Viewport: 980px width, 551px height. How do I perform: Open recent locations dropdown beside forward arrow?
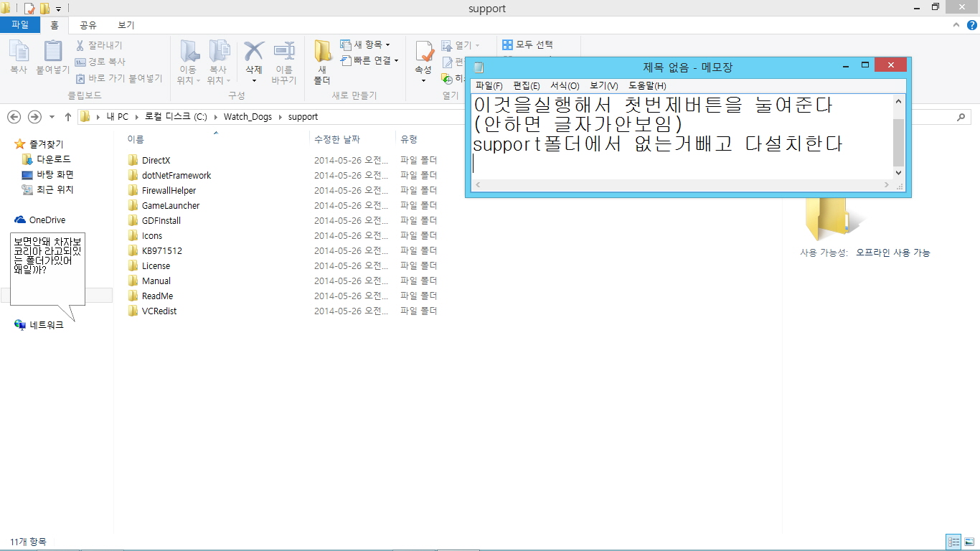click(52, 117)
